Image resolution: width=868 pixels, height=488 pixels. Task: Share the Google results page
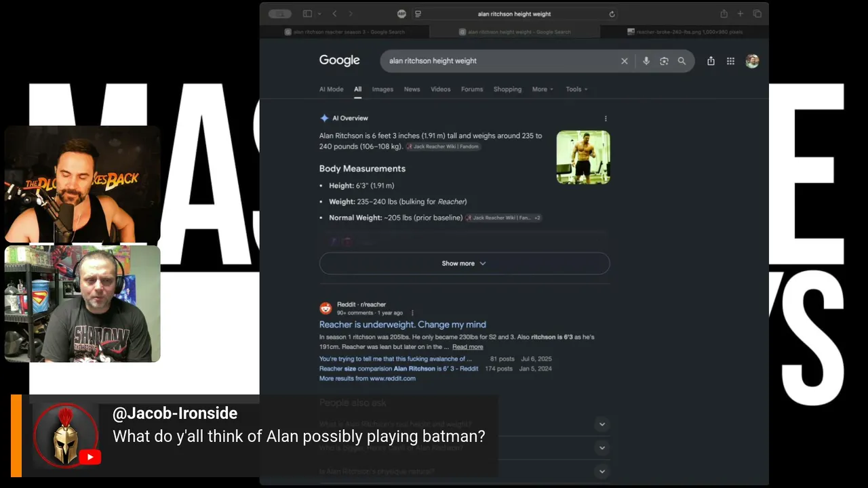(x=711, y=61)
